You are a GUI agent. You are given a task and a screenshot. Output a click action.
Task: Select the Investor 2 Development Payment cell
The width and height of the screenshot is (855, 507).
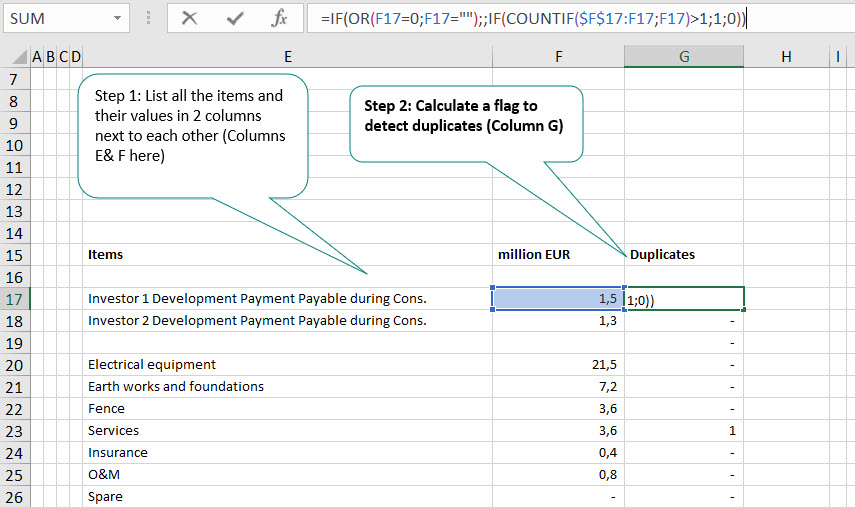coord(287,321)
